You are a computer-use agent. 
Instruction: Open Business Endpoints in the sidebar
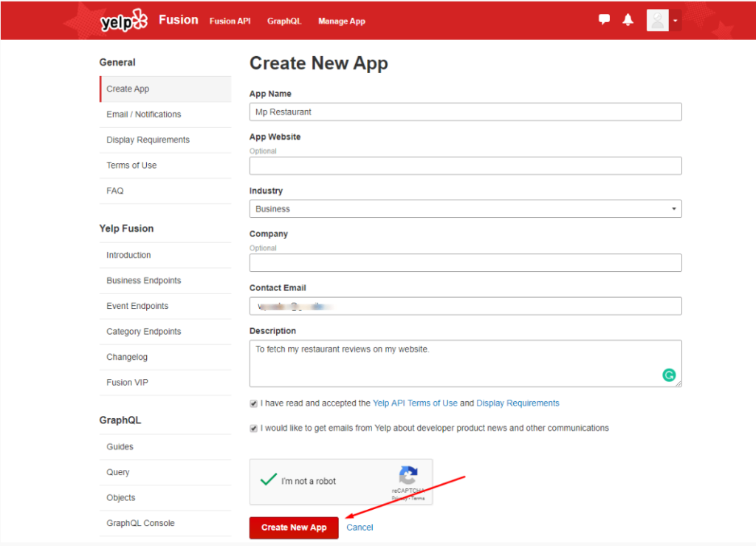point(165,281)
